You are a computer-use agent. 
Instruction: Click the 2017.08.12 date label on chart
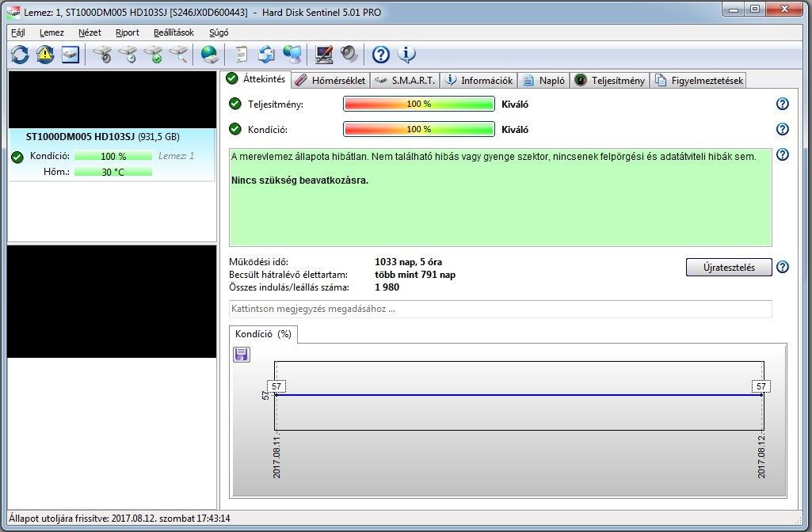pos(761,458)
